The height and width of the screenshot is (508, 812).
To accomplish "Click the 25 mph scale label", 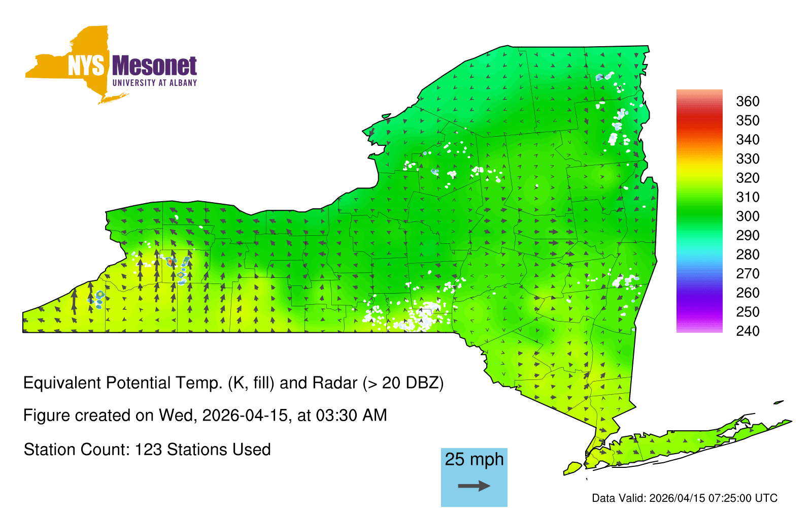I will click(474, 459).
